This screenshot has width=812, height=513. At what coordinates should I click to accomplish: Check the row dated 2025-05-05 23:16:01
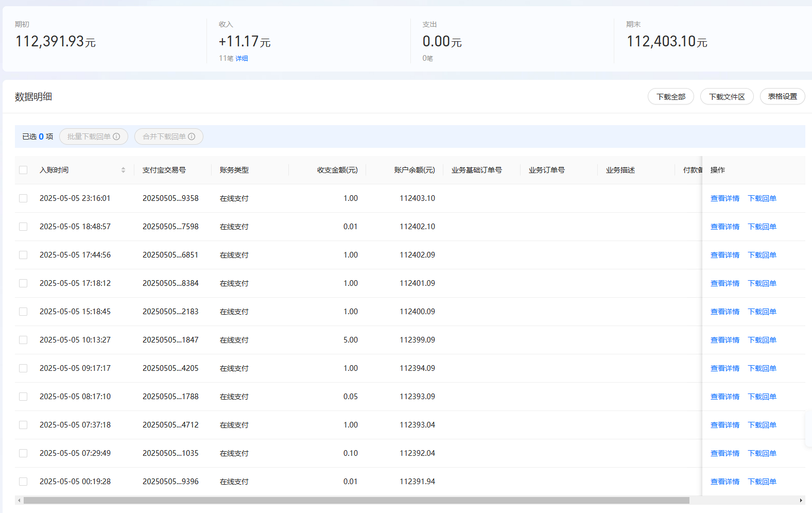pyautogui.click(x=23, y=198)
